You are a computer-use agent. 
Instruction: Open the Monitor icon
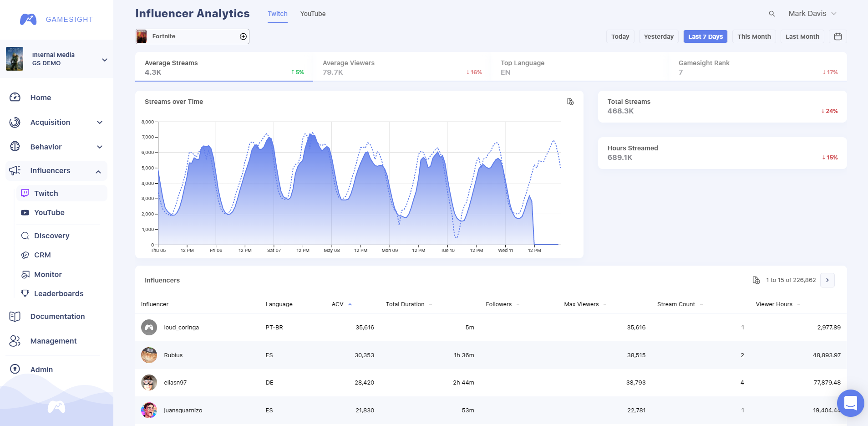coord(25,274)
